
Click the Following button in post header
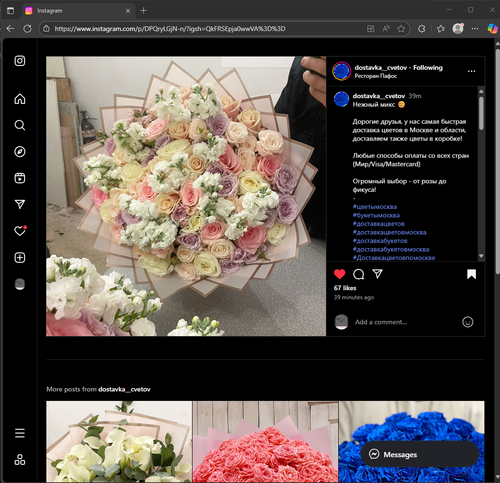[x=428, y=68]
